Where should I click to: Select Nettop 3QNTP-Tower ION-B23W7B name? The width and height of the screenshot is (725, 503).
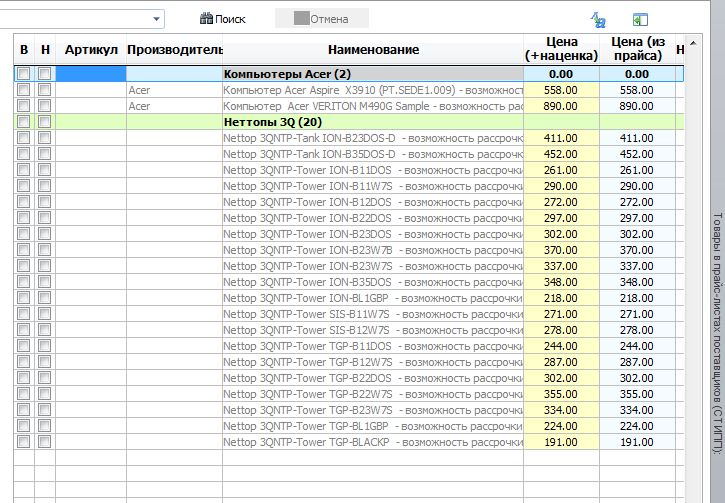(x=373, y=250)
